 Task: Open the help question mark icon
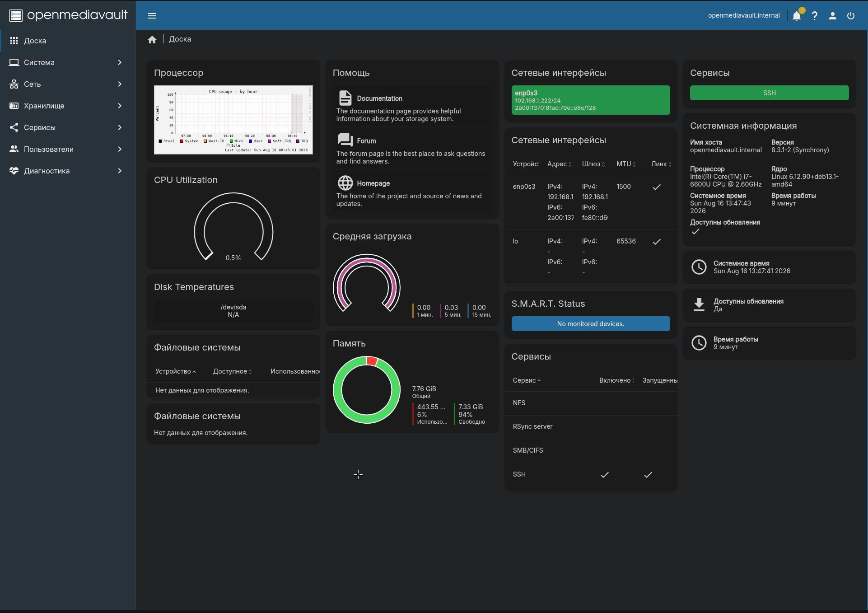tap(815, 16)
